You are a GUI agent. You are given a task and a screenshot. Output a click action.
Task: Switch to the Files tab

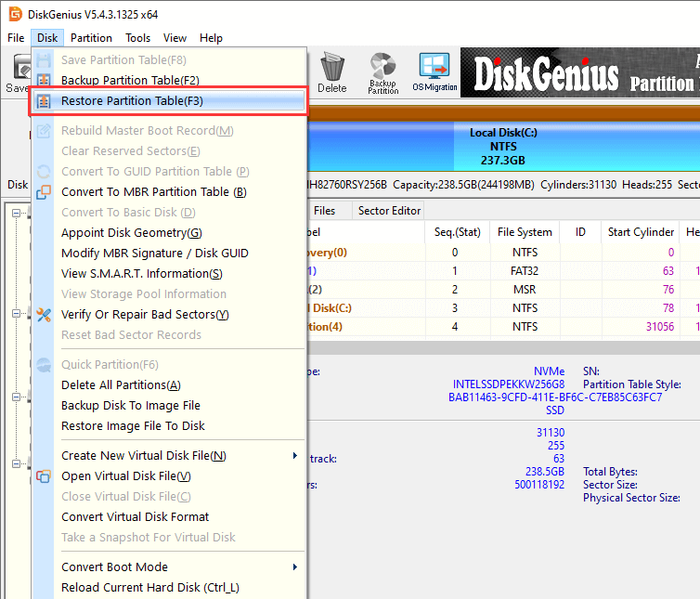click(324, 211)
